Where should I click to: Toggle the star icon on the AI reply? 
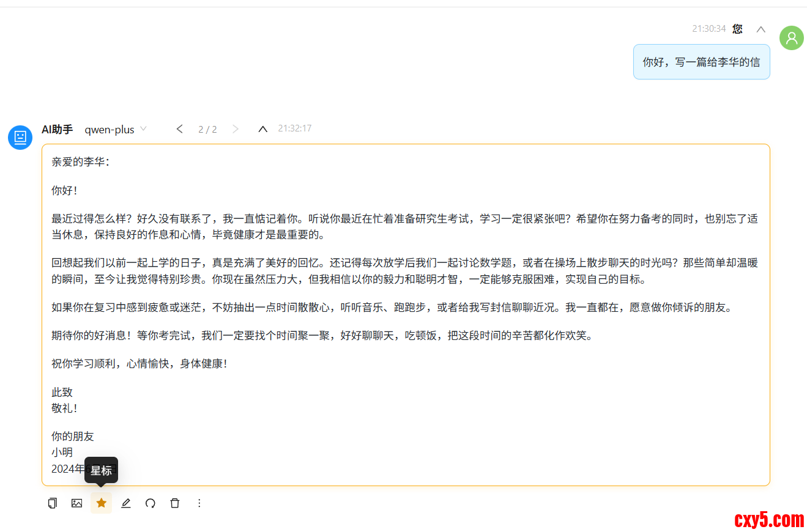[x=102, y=503]
